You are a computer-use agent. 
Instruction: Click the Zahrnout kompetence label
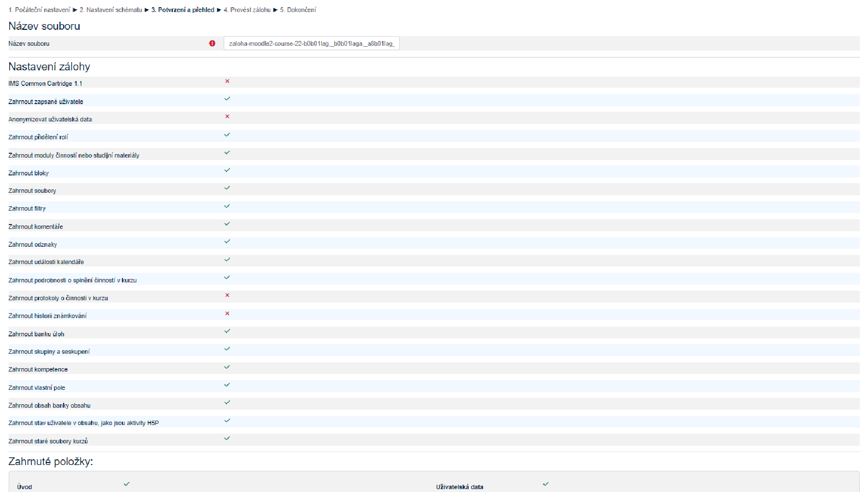pyautogui.click(x=38, y=370)
